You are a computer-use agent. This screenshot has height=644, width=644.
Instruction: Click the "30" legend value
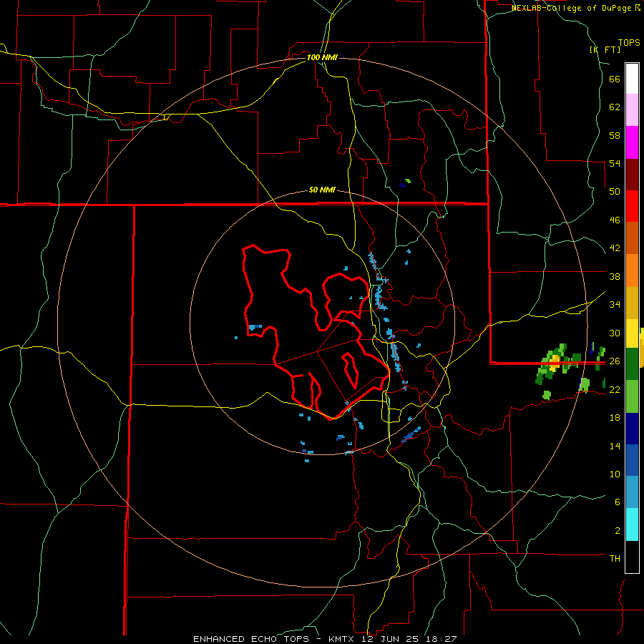click(615, 333)
